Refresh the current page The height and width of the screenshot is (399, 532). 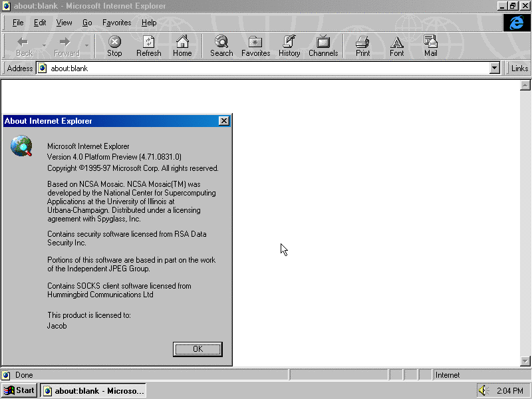tap(148, 46)
